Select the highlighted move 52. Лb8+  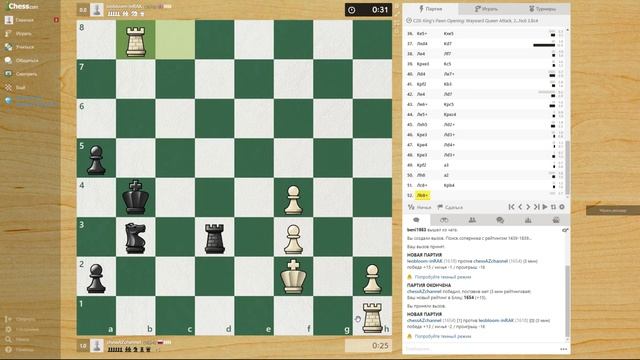click(x=422, y=196)
